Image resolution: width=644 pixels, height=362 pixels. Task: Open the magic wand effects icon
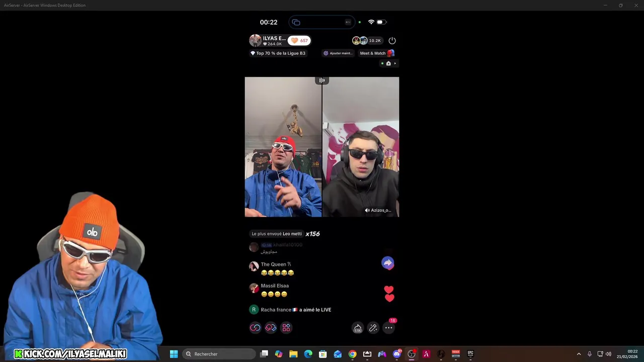[x=373, y=328]
